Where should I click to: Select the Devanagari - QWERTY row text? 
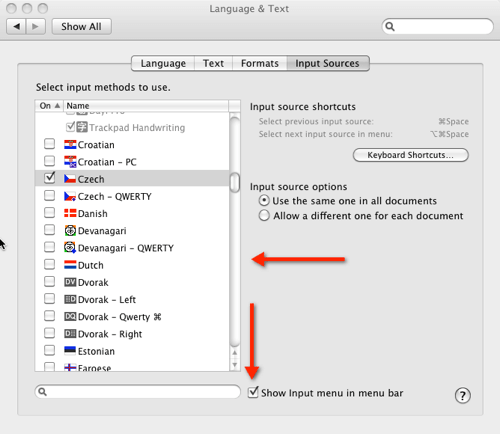126,248
